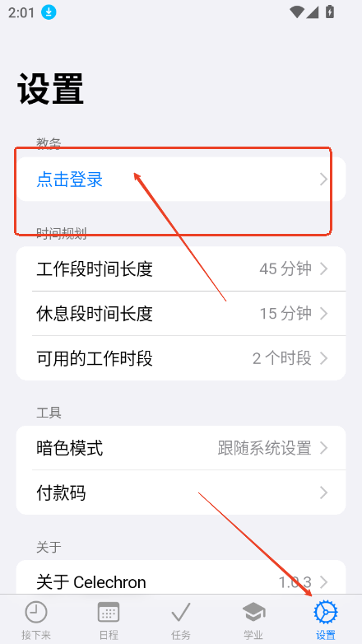362x644 pixels.
Task: Expand chevron beside 点击登录
Action: (x=323, y=180)
